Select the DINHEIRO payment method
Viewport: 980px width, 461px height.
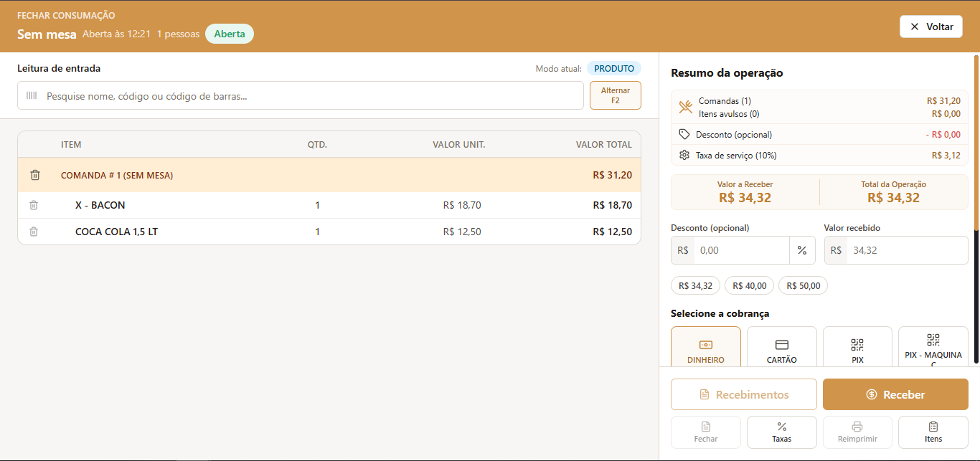coord(706,347)
